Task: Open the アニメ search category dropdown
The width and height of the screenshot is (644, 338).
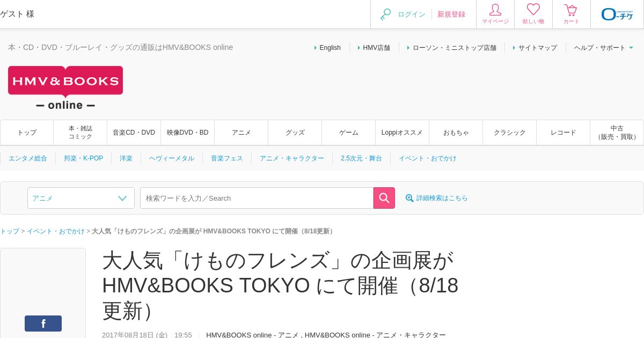Action: click(x=81, y=198)
